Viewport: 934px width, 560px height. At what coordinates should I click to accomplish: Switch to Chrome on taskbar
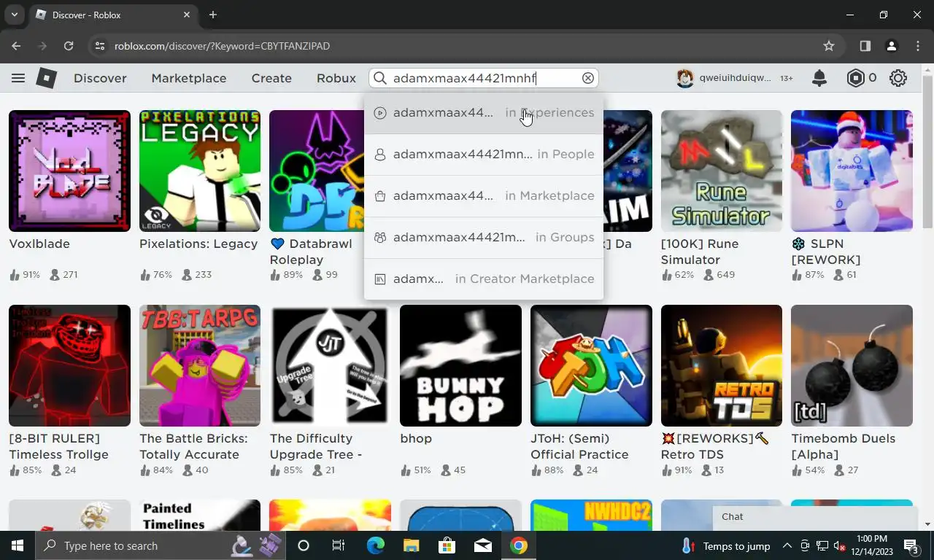tap(519, 545)
